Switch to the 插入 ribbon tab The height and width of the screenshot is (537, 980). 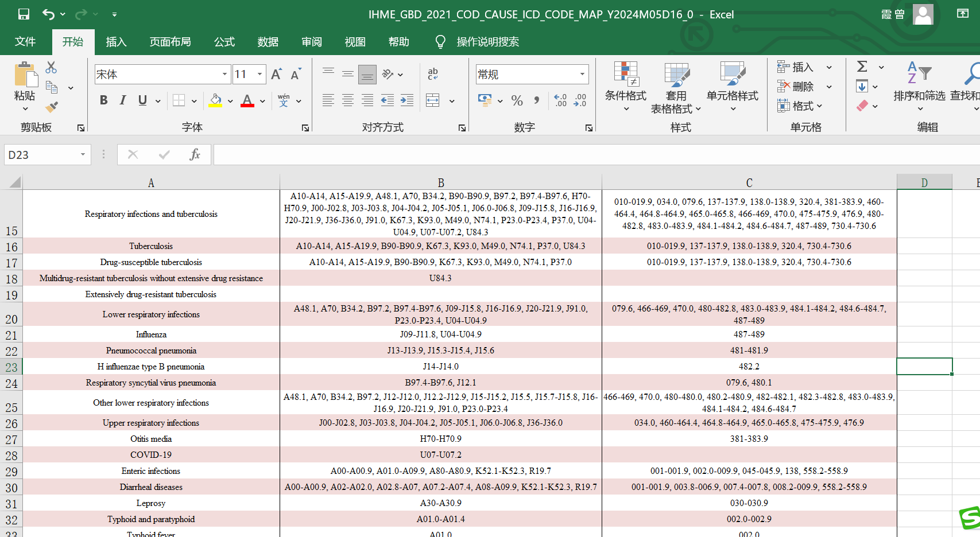(x=116, y=42)
